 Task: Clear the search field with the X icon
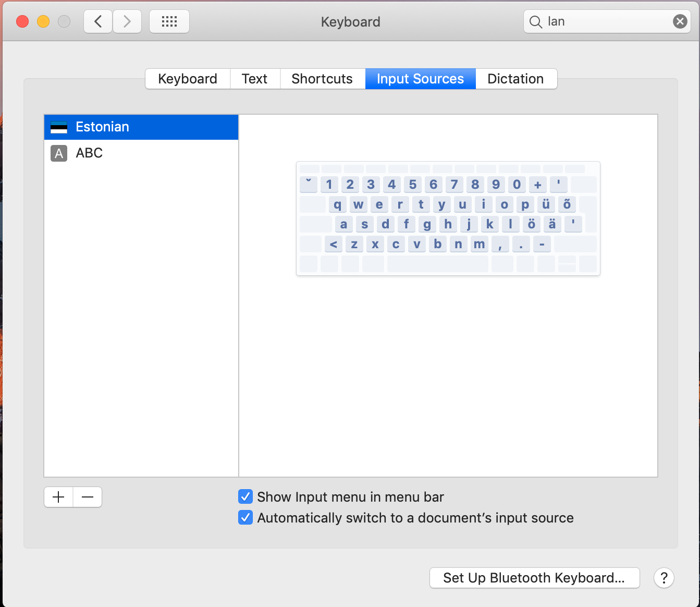click(x=680, y=21)
